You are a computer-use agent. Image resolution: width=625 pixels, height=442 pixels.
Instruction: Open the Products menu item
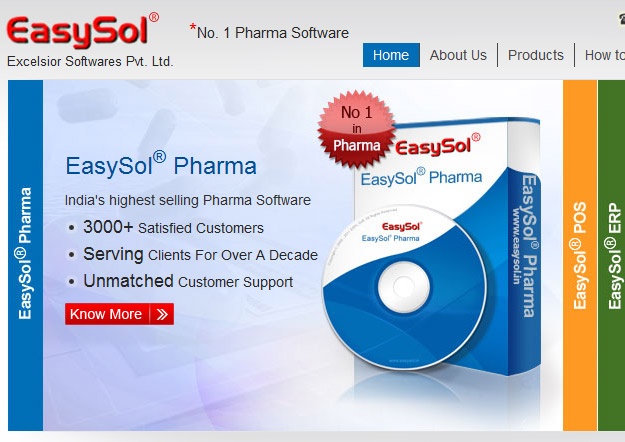[x=536, y=55]
